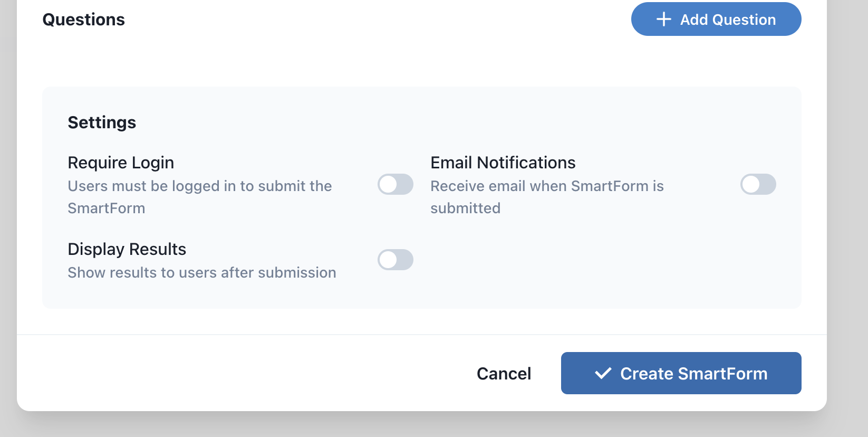This screenshot has height=437, width=868.
Task: Turn on Email Notifications switch
Action: (x=758, y=184)
